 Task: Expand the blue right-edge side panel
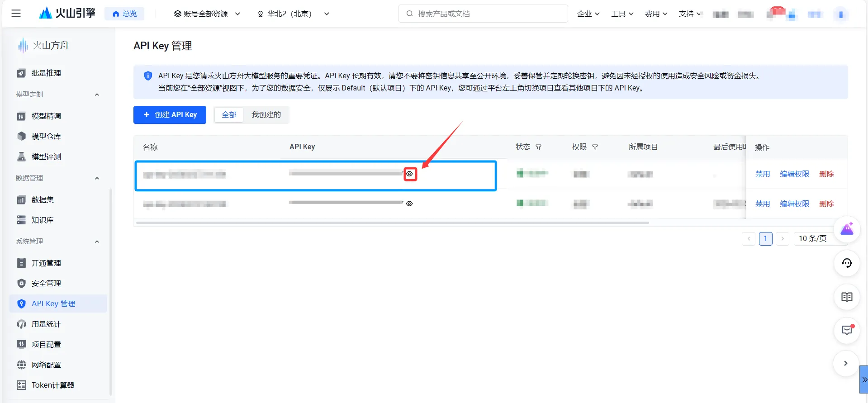click(x=864, y=379)
